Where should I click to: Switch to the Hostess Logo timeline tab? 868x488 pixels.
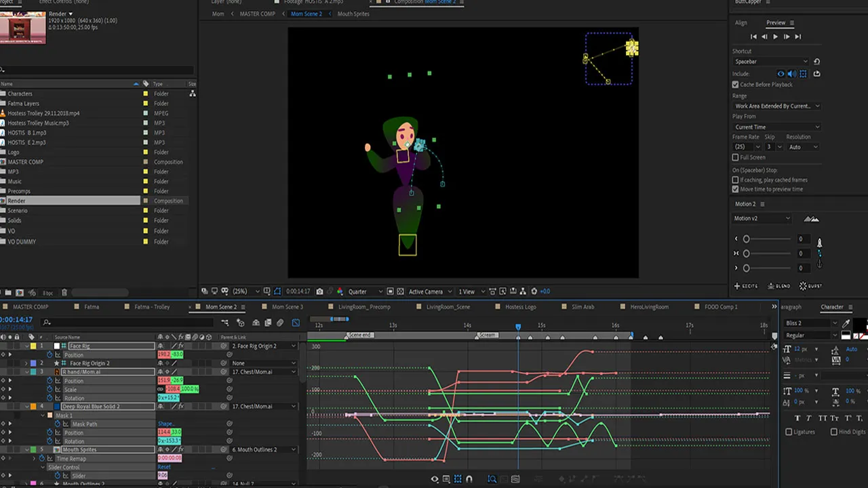click(x=521, y=307)
